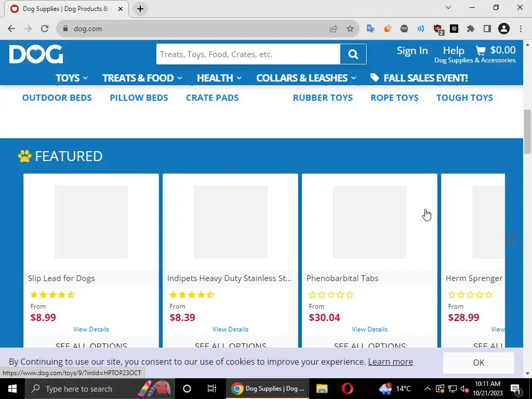Click the site search input field

(x=248, y=54)
